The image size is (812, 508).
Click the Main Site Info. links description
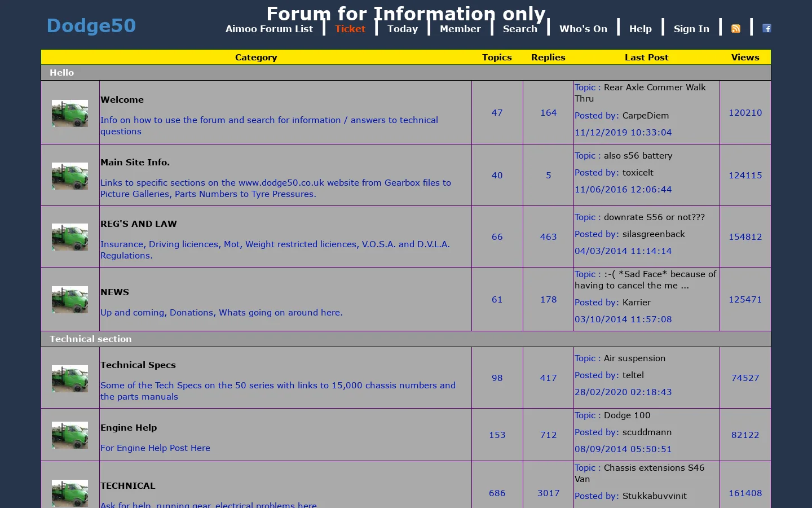[276, 189]
